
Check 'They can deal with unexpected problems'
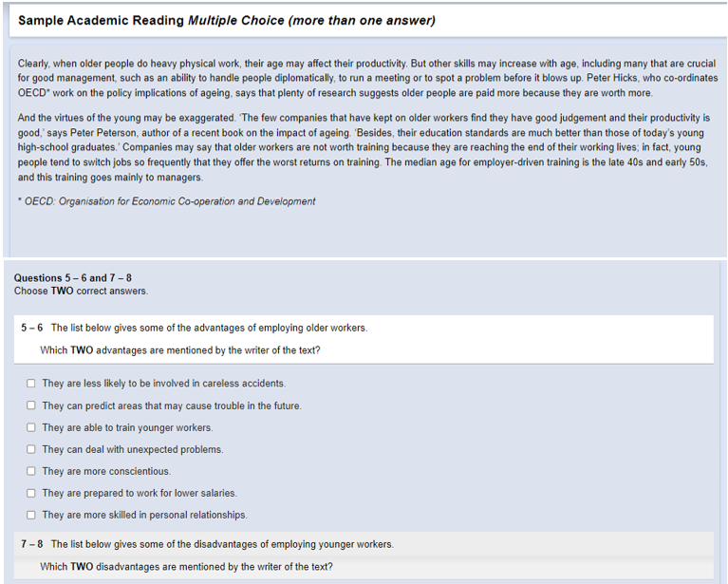coord(30,449)
